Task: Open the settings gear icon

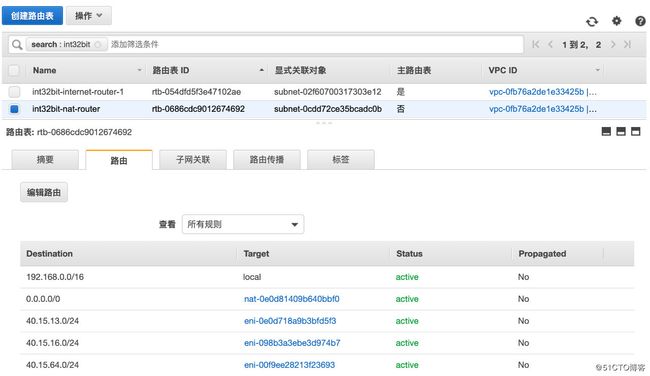Action: [x=616, y=21]
